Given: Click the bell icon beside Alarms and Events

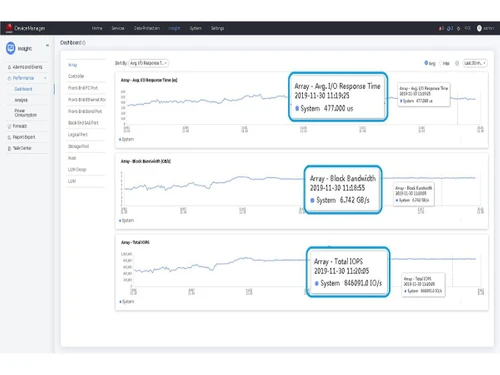Looking at the screenshot, I should 9,67.
